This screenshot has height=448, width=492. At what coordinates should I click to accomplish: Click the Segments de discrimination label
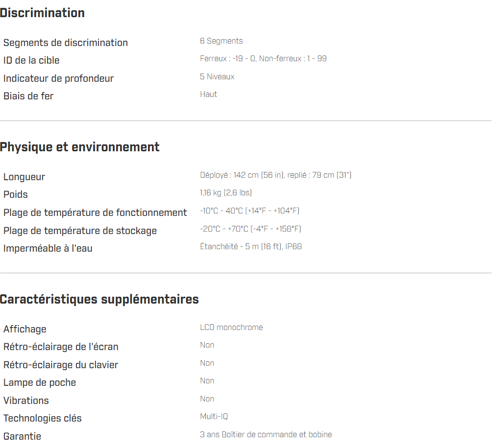pyautogui.click(x=66, y=43)
